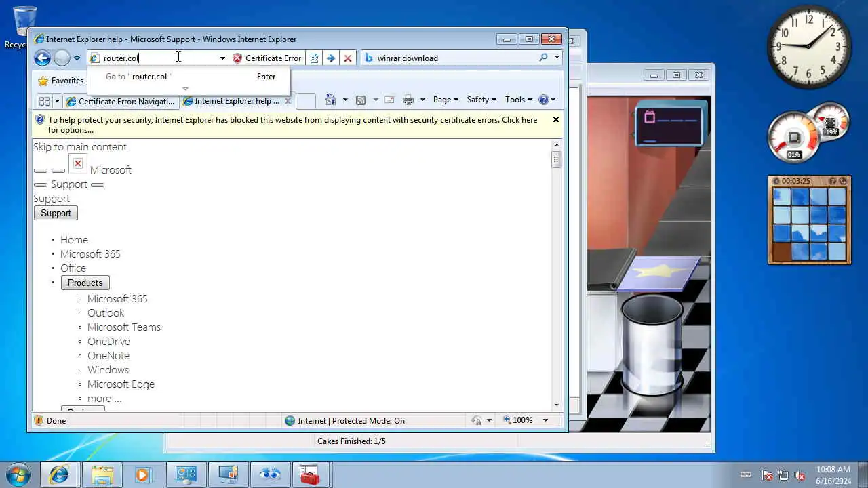Open the status bar privacy icon dropdown
The width and height of the screenshot is (868, 488).
pos(488,421)
